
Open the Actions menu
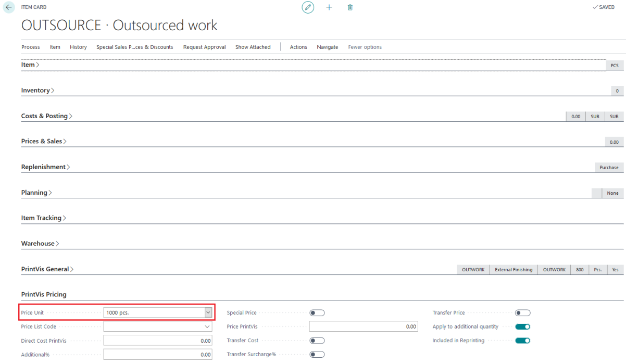pos(298,47)
